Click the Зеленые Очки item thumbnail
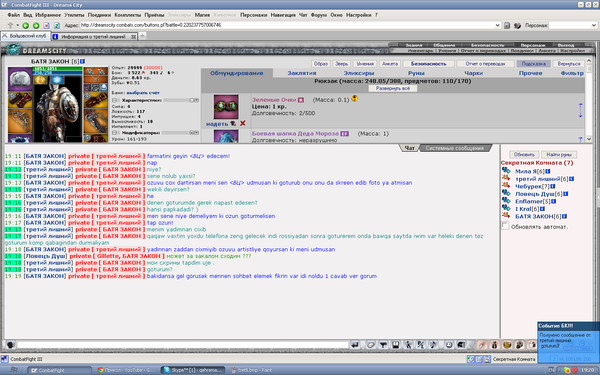The image size is (600, 375). (x=226, y=107)
